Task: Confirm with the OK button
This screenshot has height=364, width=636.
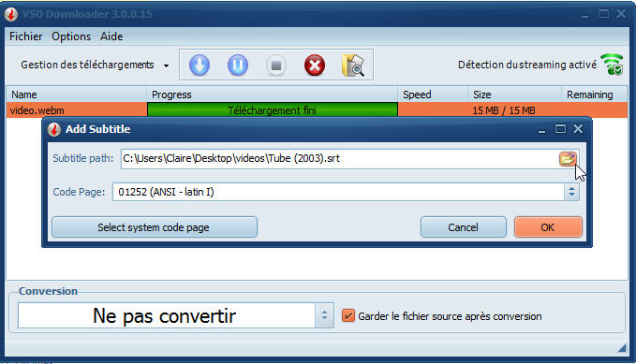Action: pos(548,227)
